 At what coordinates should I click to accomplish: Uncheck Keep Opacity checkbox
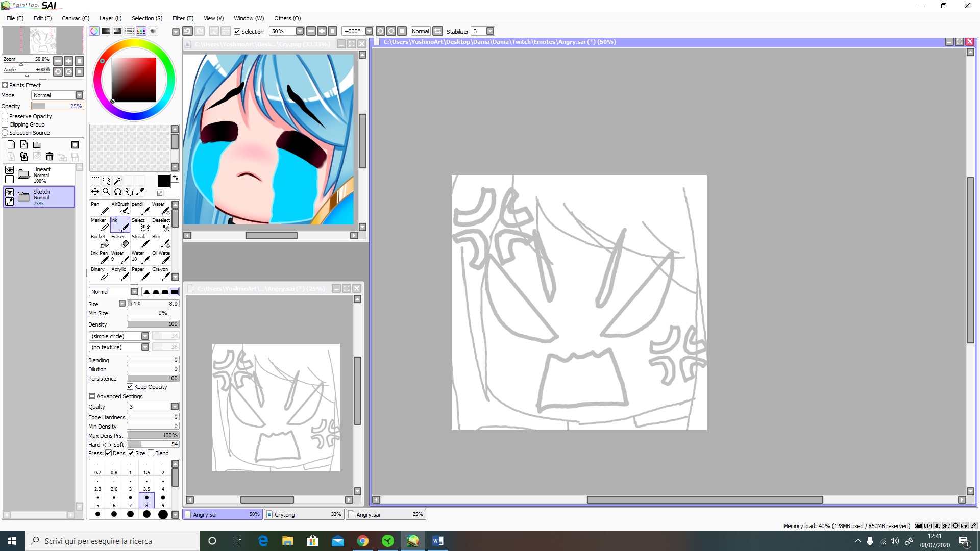130,387
